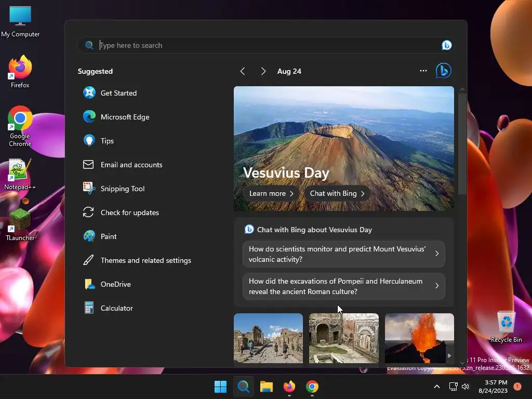Click 'Type here to search' field
532x399 pixels.
click(x=264, y=45)
